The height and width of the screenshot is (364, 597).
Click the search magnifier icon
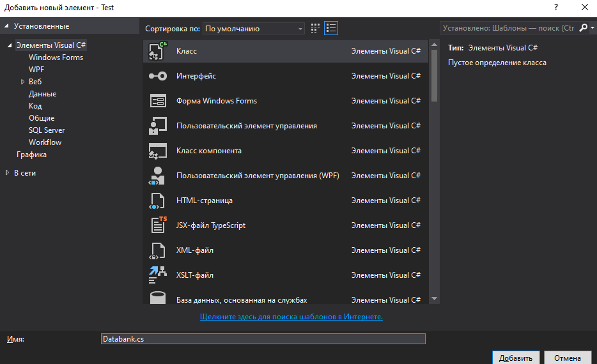584,28
